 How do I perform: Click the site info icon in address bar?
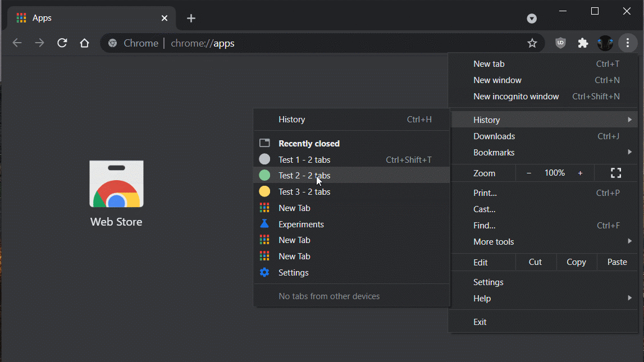[x=112, y=43]
